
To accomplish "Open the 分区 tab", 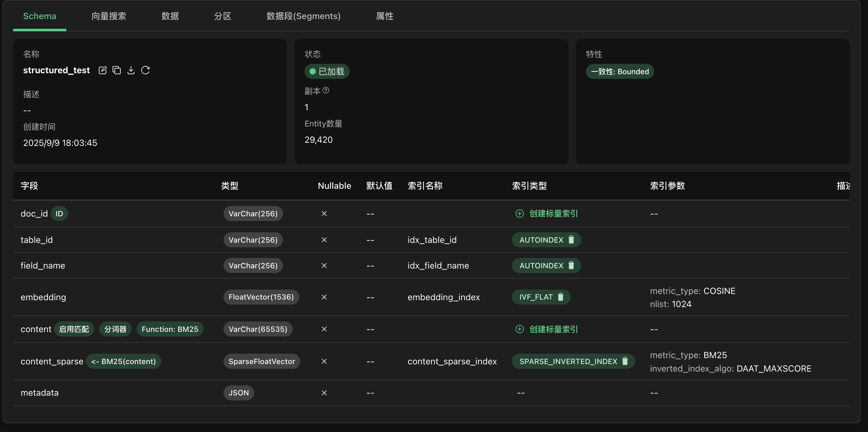I will [222, 16].
